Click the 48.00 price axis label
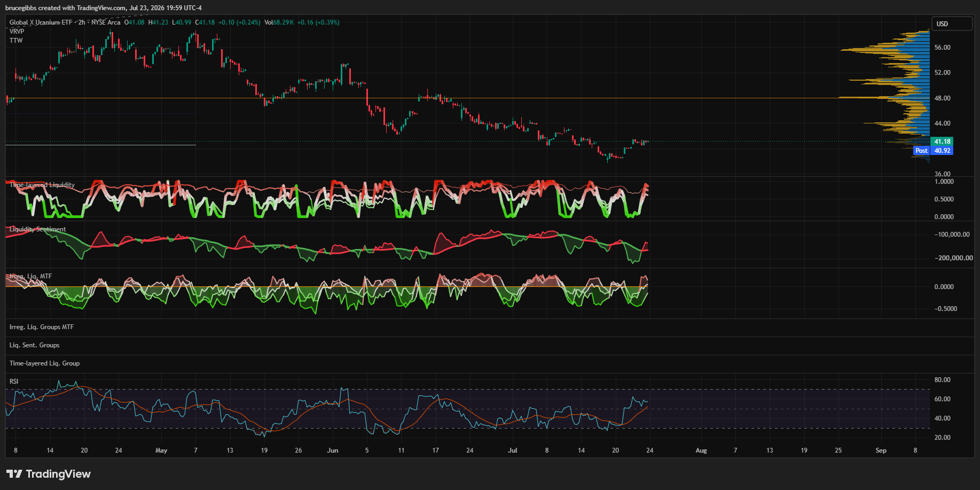 click(x=942, y=98)
